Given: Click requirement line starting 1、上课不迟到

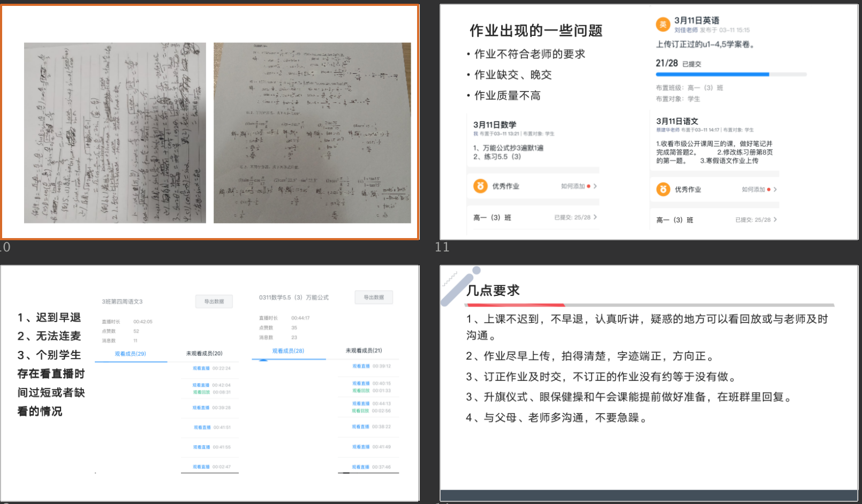Looking at the screenshot, I should coord(647,327).
